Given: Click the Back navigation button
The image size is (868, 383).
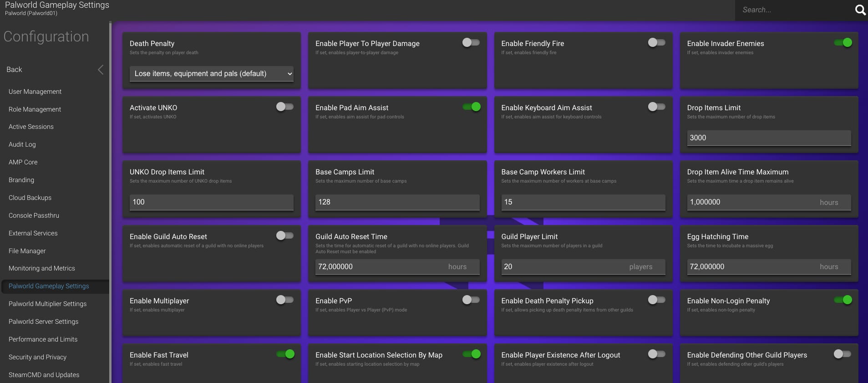Looking at the screenshot, I should pos(14,70).
